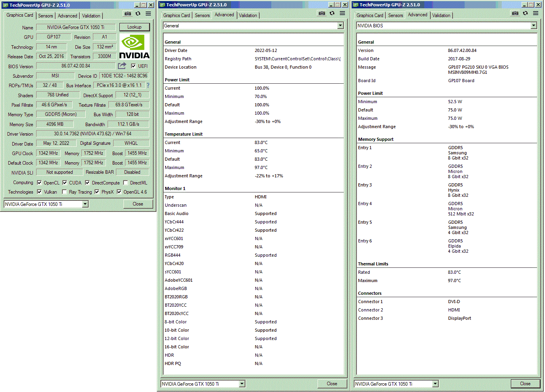
Task: Switch to Sensors tab in right window
Action: pyautogui.click(x=395, y=15)
